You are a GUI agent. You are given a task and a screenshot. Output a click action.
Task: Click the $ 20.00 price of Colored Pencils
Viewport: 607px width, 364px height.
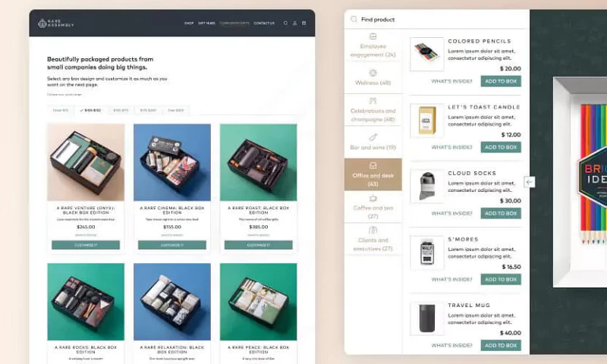click(x=510, y=68)
